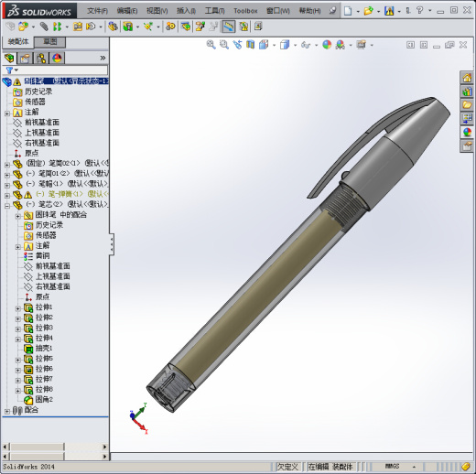Click the Assembly Features icon
Screen dimensions: 476x474
point(128,27)
